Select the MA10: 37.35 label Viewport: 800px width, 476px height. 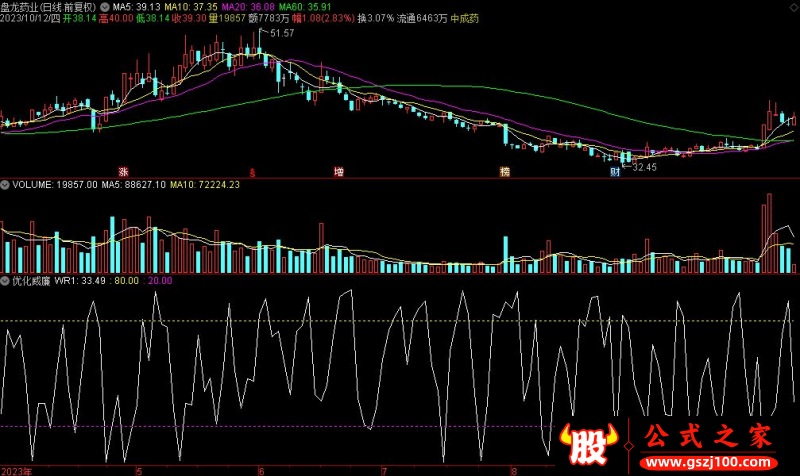(x=191, y=7)
